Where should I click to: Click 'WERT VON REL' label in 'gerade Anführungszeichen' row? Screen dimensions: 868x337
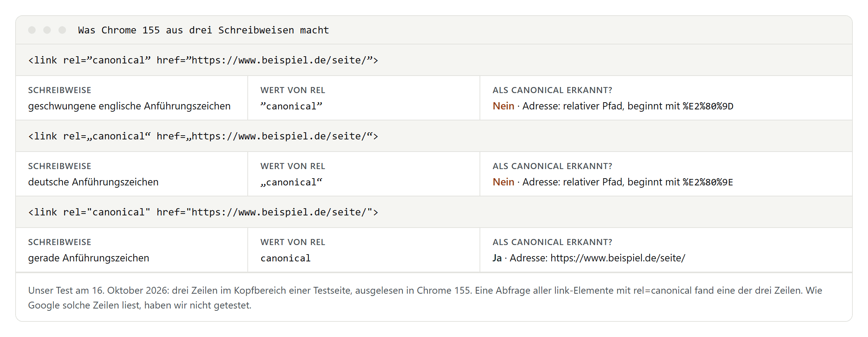(293, 242)
